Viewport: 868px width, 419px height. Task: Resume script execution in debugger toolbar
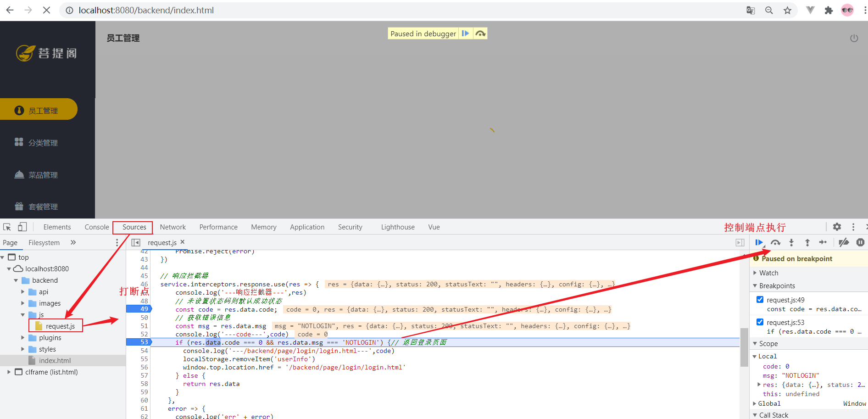[759, 242]
